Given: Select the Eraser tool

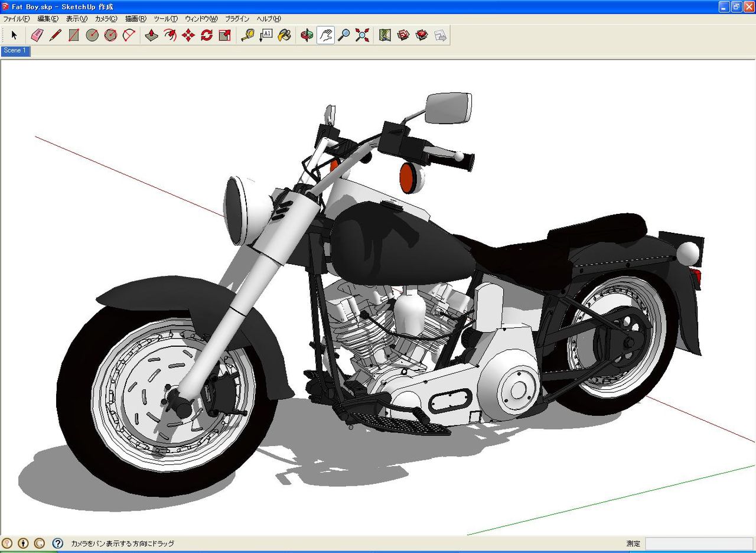Looking at the screenshot, I should [37, 35].
